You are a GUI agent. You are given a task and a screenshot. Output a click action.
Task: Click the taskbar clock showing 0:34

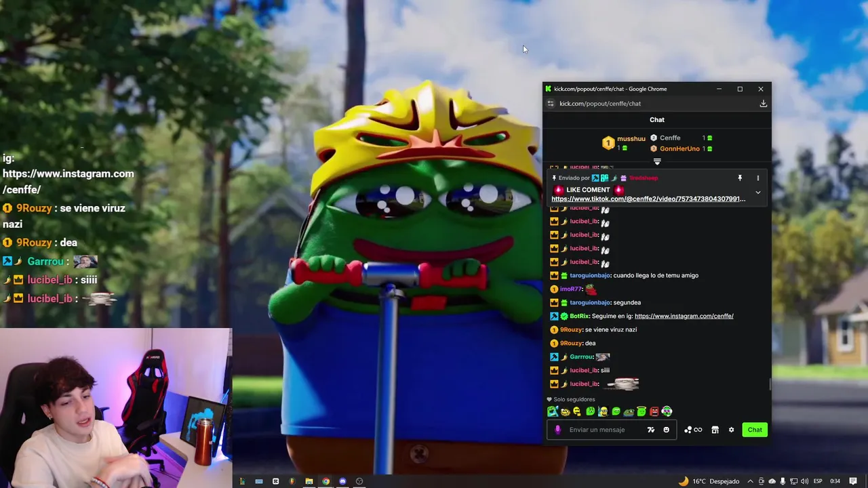(x=835, y=481)
